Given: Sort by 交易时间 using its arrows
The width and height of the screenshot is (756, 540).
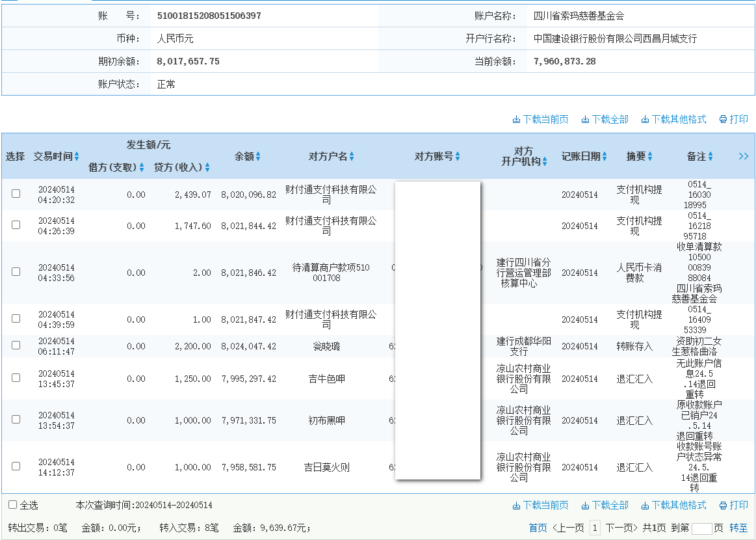Looking at the screenshot, I should pos(77,156).
